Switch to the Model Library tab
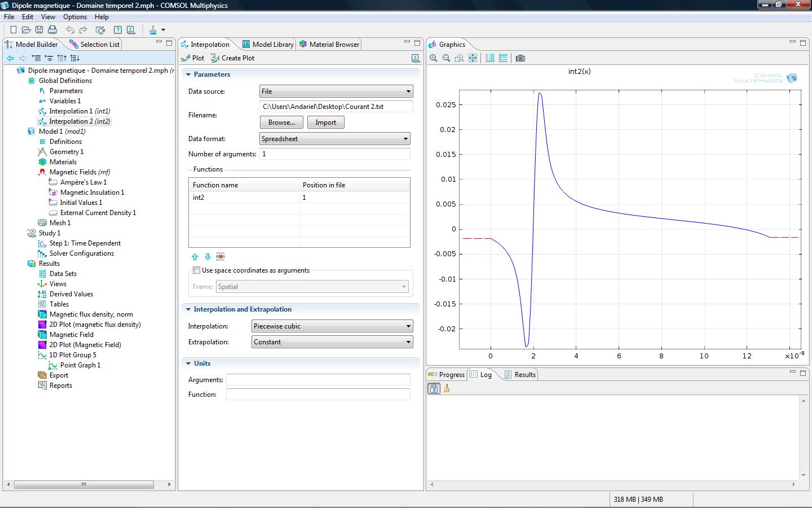Image resolution: width=812 pixels, height=508 pixels. click(x=268, y=45)
